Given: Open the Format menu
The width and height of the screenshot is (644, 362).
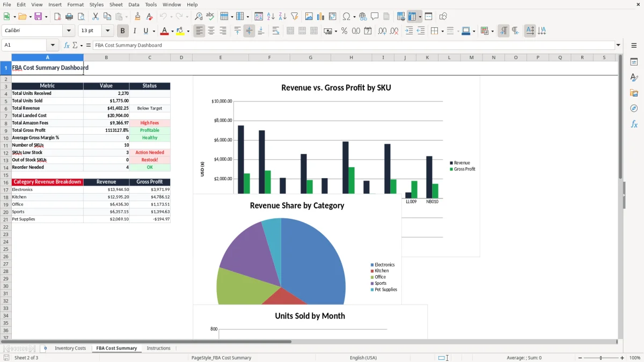Looking at the screenshot, I should point(76,4).
